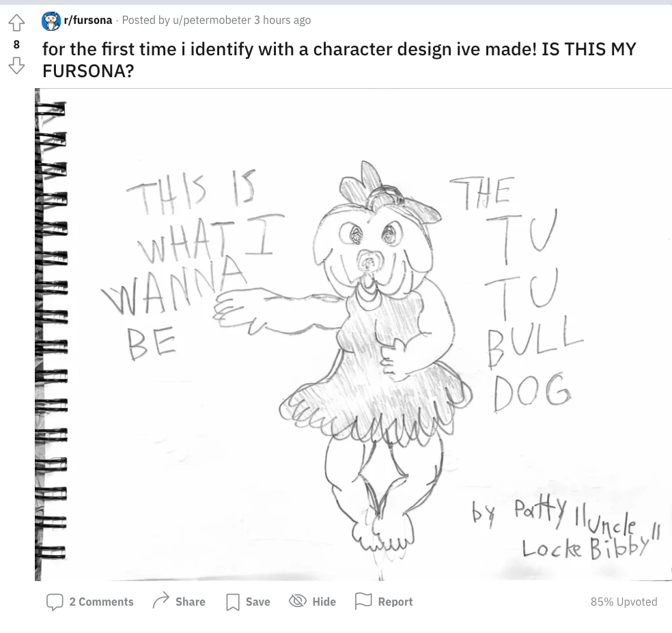Click the '85% Upvoted' text
Viewport: 672px width, 633px height.
click(x=624, y=602)
